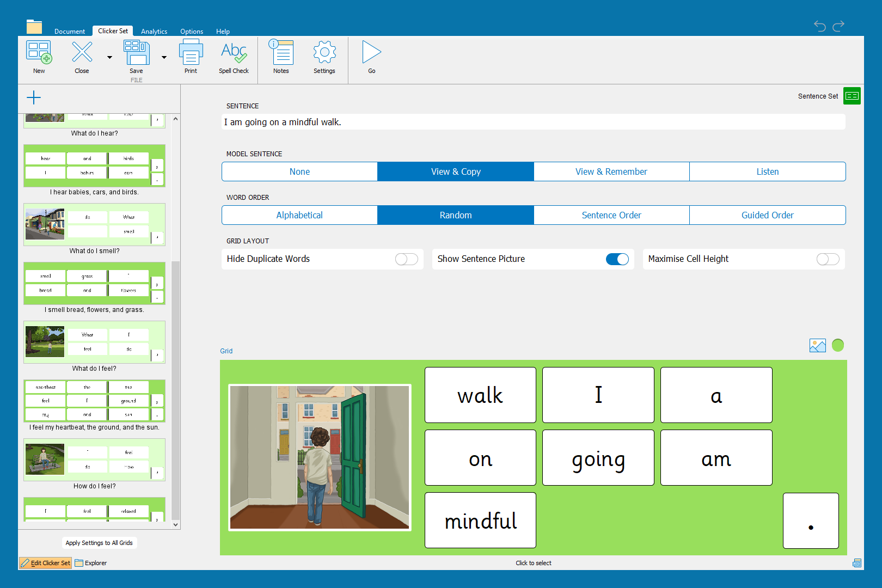Open the Notes tool
The height and width of the screenshot is (588, 882).
(x=281, y=53)
